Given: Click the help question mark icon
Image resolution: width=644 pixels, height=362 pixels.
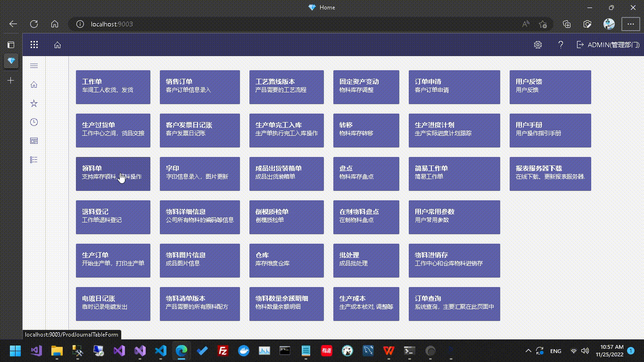Looking at the screenshot, I should (x=561, y=45).
